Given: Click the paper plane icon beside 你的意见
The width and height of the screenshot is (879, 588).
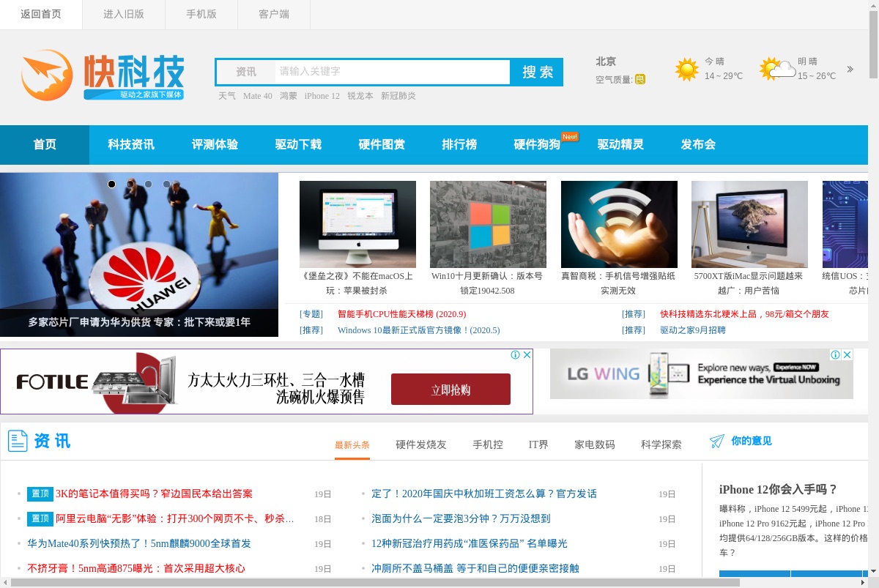Looking at the screenshot, I should [x=717, y=441].
